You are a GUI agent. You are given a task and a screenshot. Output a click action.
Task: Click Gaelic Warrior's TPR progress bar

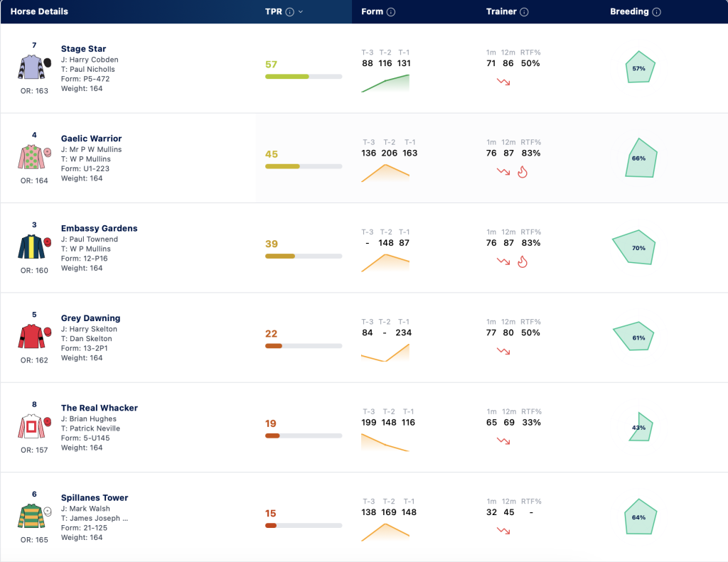pyautogui.click(x=304, y=166)
